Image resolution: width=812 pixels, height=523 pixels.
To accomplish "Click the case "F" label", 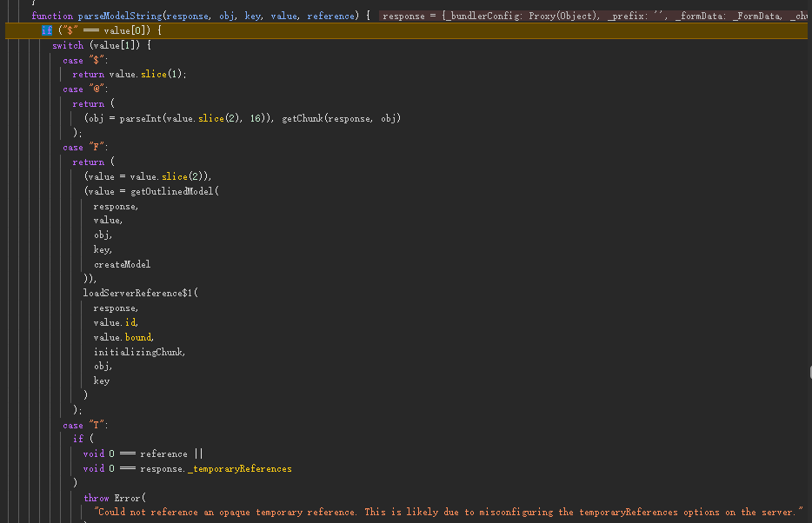I will 73,148.
